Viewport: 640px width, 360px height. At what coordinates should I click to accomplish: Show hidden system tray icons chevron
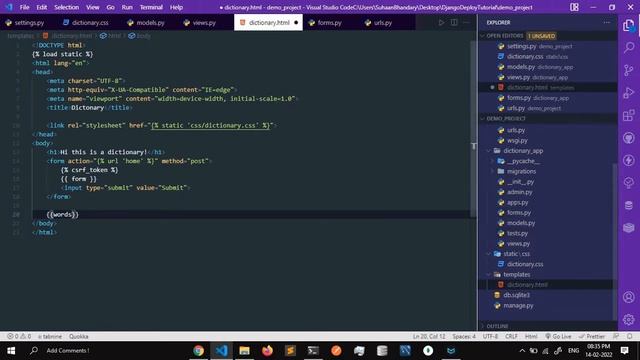click(522, 351)
